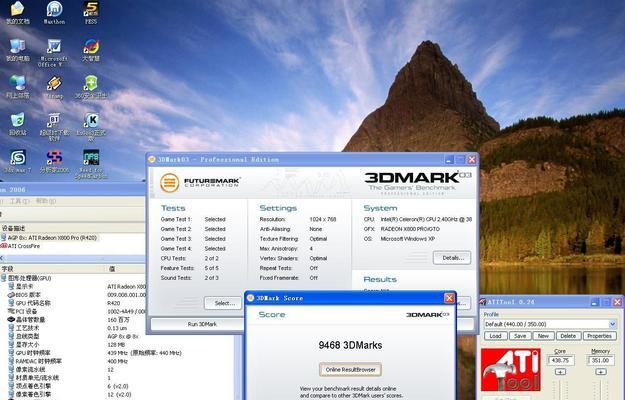This screenshot has width=625, height=400.
Task: Open the K music player desktop shortcut
Action: [91, 126]
